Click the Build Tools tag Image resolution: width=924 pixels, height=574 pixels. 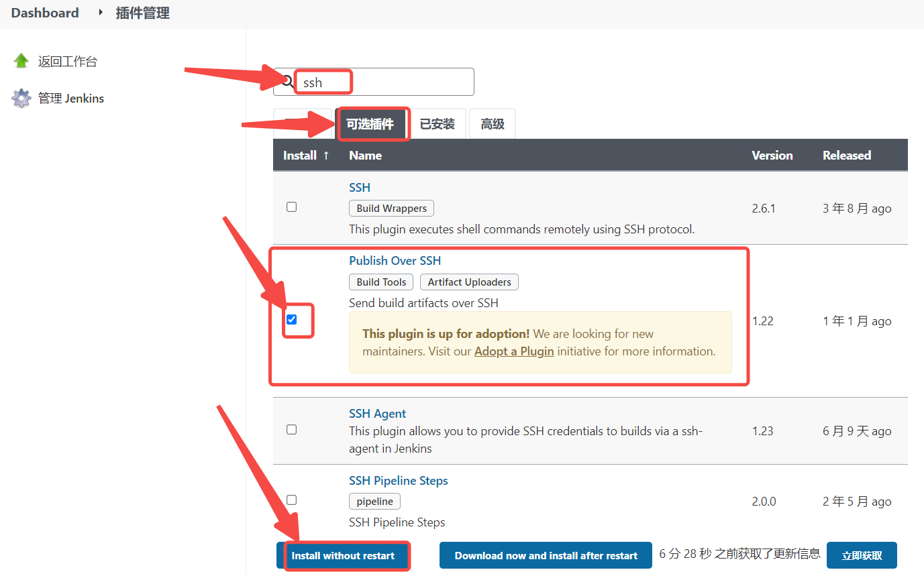tap(382, 282)
